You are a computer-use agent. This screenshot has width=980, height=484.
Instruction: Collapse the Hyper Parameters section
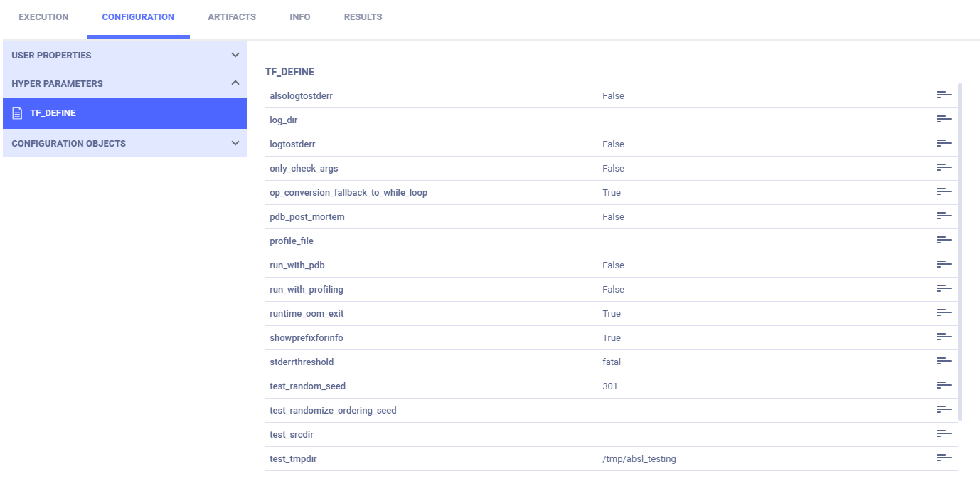coord(235,83)
